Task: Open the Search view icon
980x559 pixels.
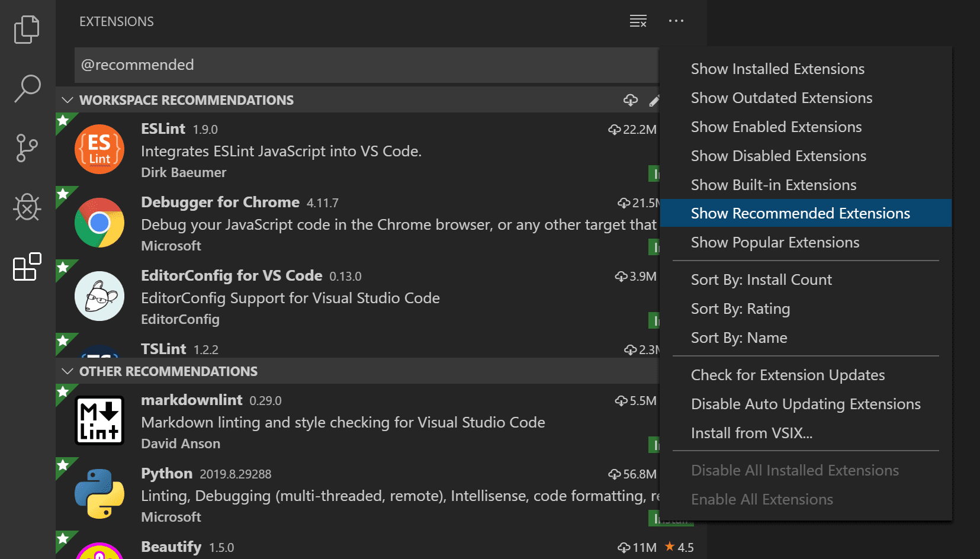Action: (x=27, y=89)
